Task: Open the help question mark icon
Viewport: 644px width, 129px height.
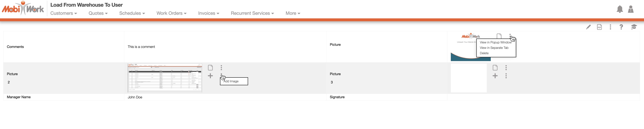Action: pos(621,27)
